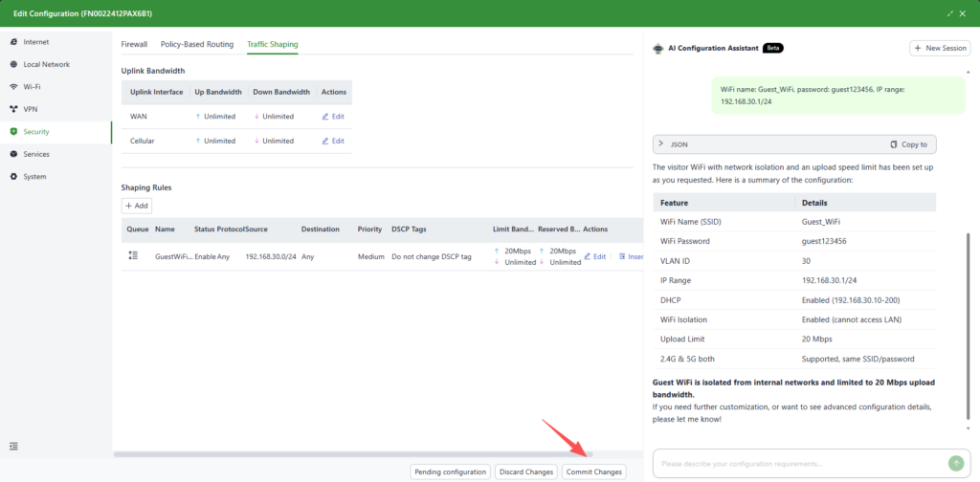Edit the Cellular uplink bandwidth
This screenshot has width=980, height=482.
[x=332, y=141]
